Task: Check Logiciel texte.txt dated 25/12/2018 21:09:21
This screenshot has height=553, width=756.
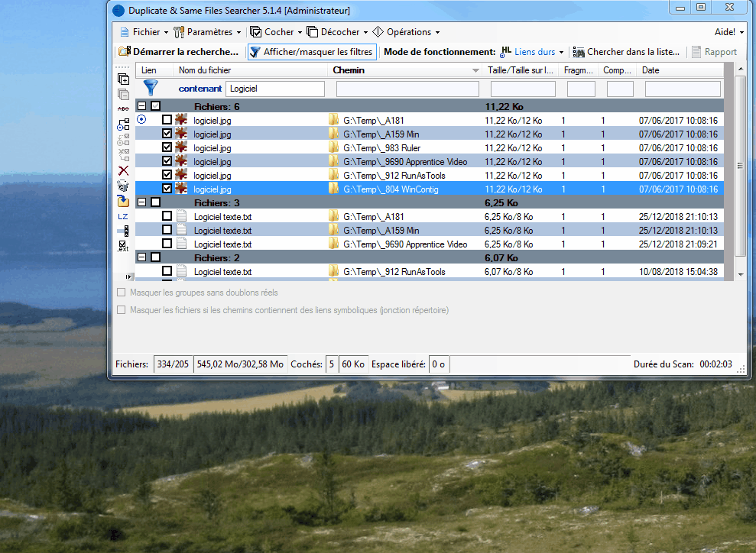Action: pos(167,244)
